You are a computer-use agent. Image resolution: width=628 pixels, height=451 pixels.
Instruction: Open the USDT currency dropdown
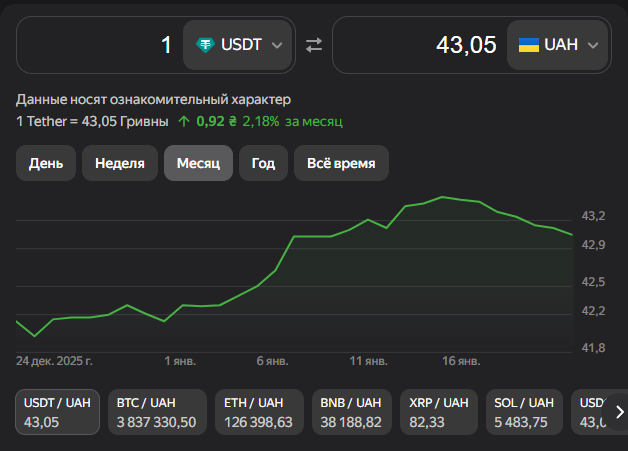point(239,45)
